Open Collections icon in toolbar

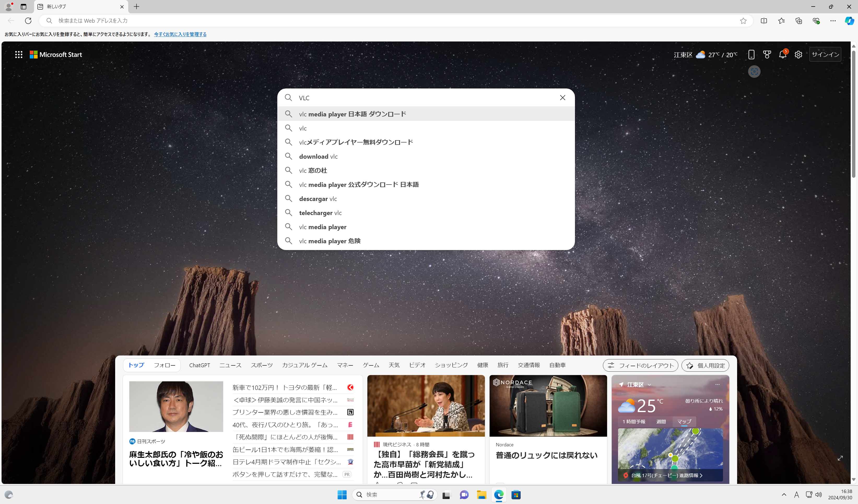[x=799, y=21]
